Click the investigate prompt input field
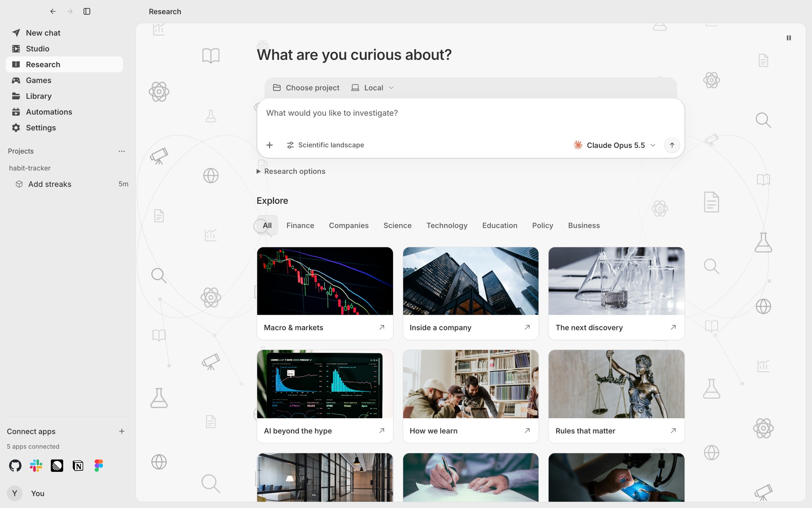 point(470,113)
